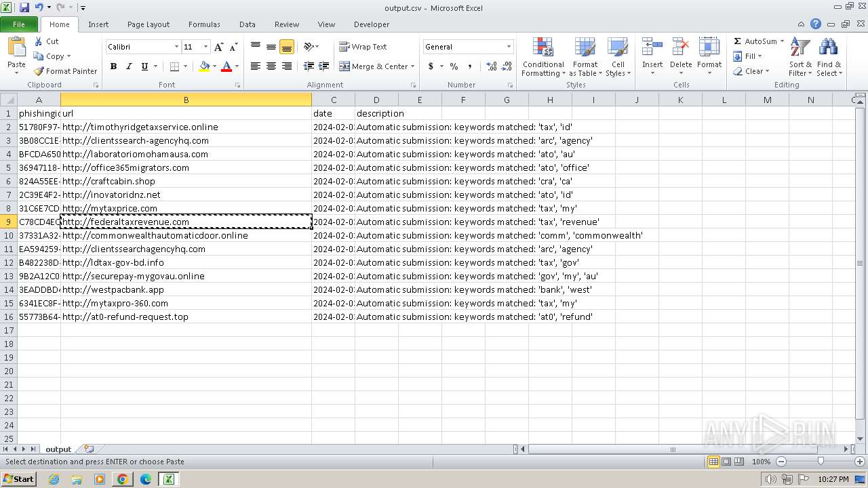Toggle Middle Align

271,47
